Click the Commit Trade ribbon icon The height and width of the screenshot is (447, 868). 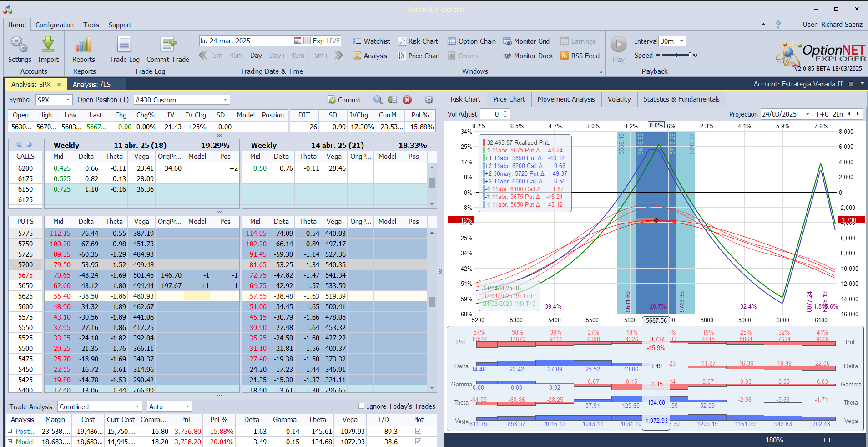coord(168,49)
